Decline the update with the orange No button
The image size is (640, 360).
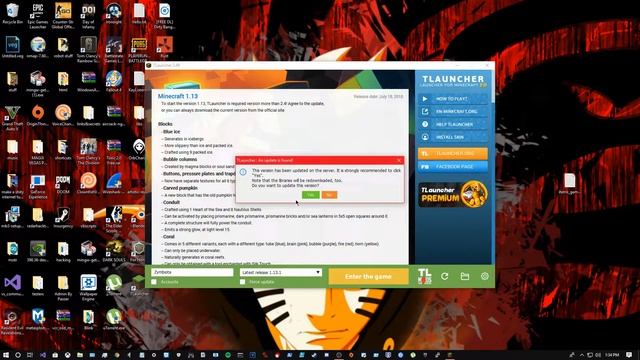329,195
